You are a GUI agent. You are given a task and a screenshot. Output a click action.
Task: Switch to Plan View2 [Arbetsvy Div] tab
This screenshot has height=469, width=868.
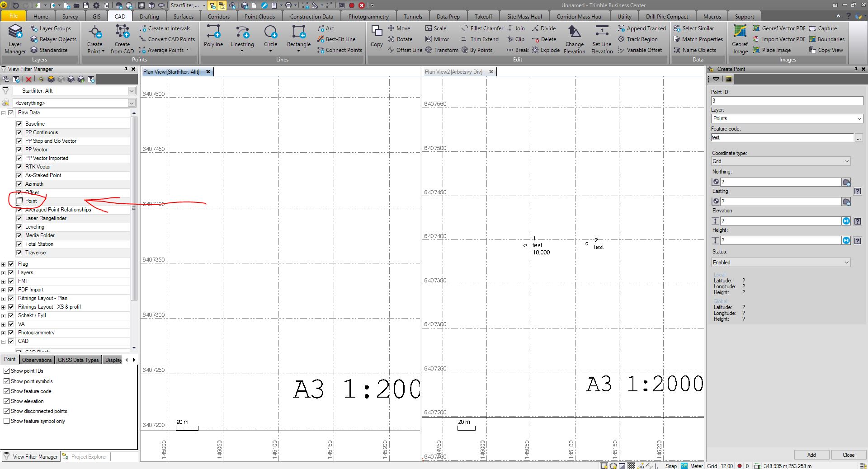point(453,72)
